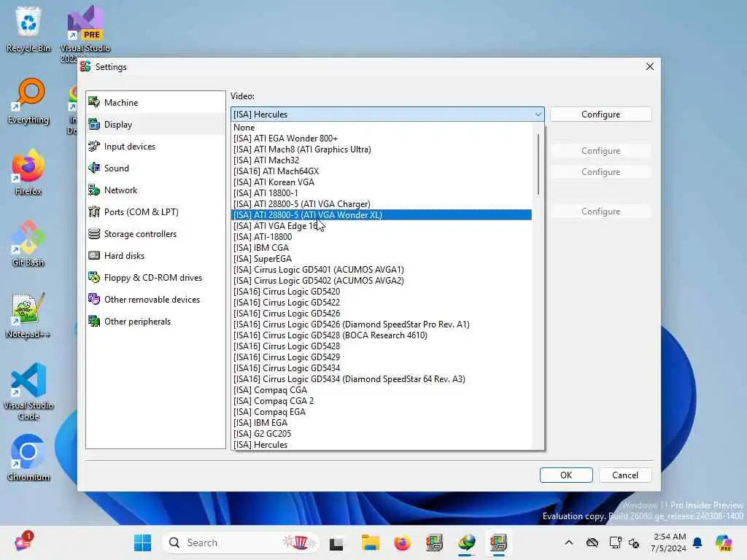747x560 pixels.
Task: Open Visual Studio Code desktop shortcut
Action: coord(28,392)
